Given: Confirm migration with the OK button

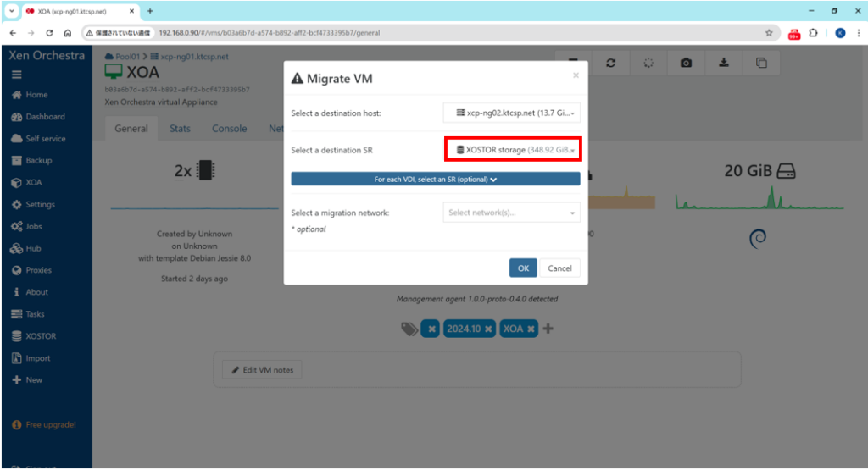Looking at the screenshot, I should (523, 268).
